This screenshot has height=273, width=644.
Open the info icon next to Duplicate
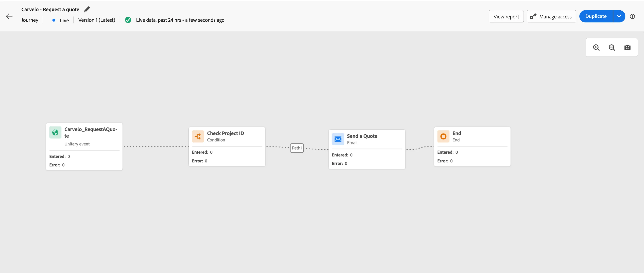632,16
